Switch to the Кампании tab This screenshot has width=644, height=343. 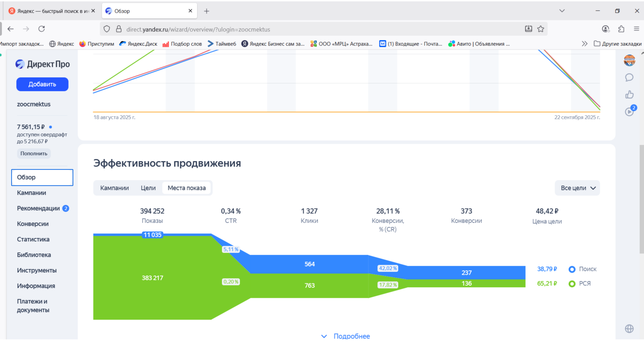[x=115, y=188]
